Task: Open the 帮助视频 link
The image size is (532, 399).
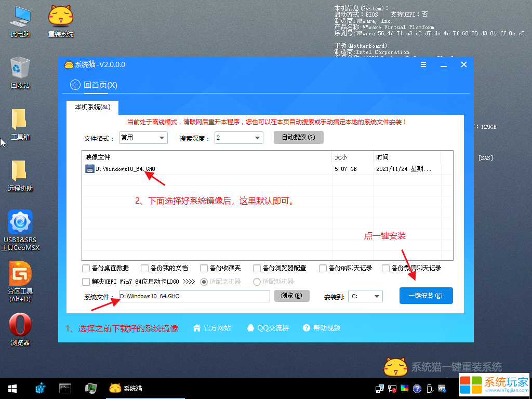Action: [x=327, y=328]
